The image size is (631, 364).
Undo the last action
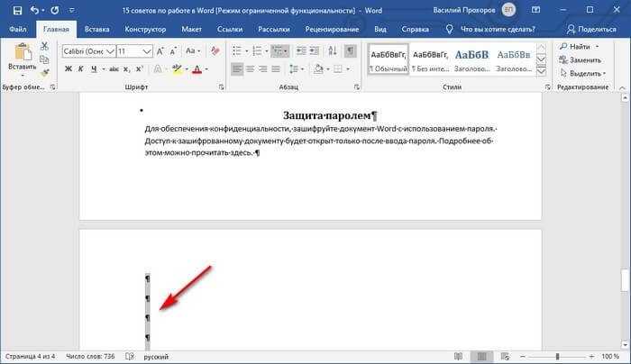(34, 11)
